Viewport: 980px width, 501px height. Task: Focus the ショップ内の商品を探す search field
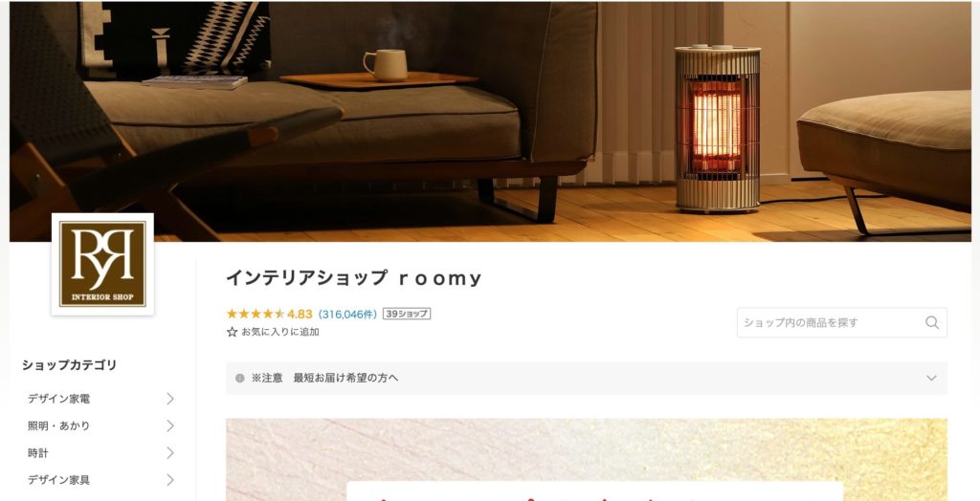(x=842, y=322)
